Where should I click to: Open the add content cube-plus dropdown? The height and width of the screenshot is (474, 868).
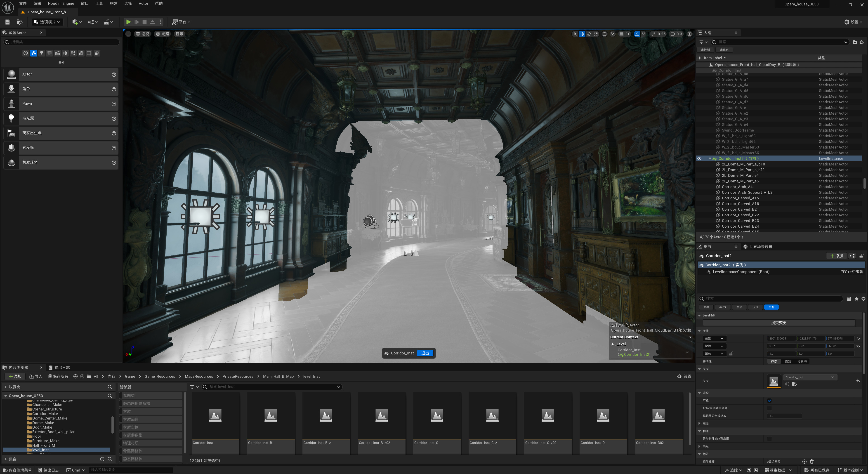[77, 22]
